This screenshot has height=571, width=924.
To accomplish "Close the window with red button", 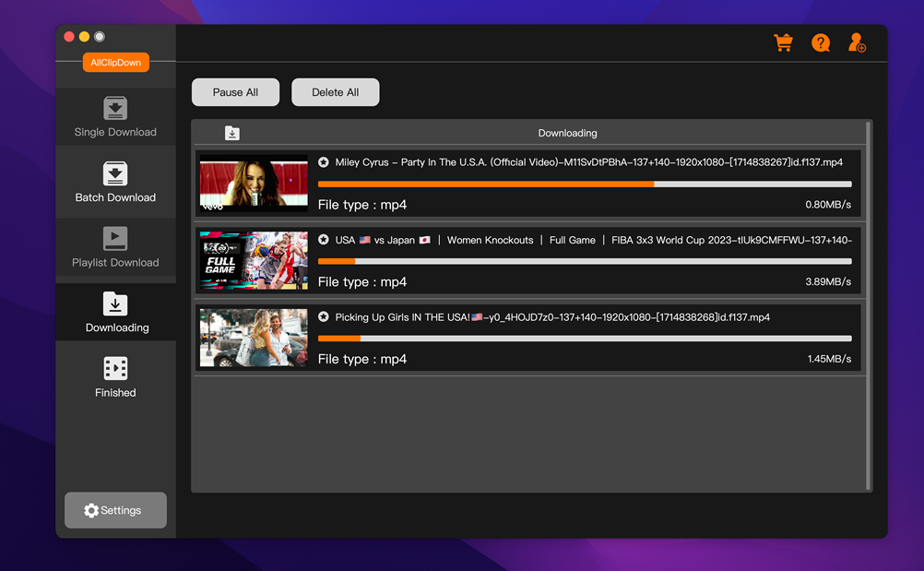I will pyautogui.click(x=69, y=37).
